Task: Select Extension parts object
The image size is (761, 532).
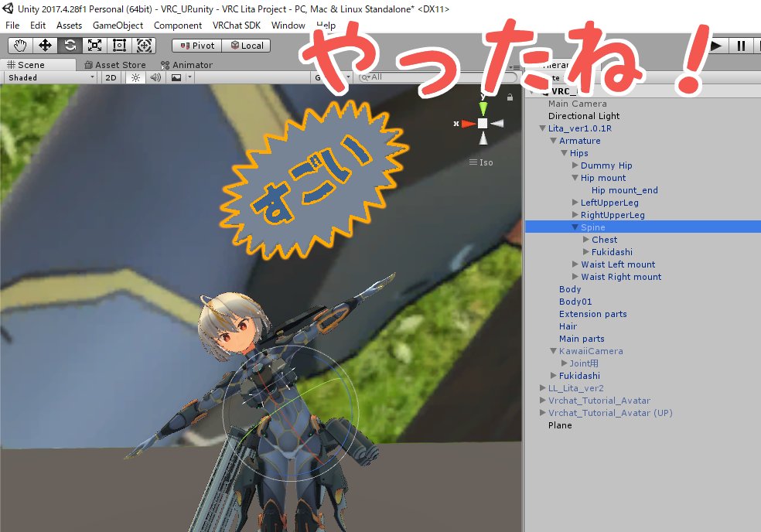Action: tap(592, 314)
